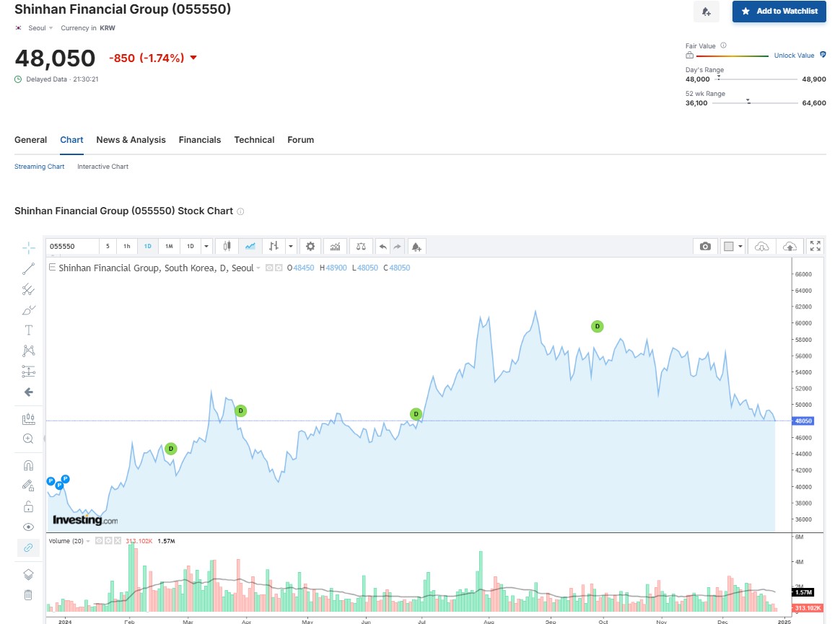The image size is (840, 624).
Task: Toggle hide all drawings eye icon
Action: [x=28, y=527]
